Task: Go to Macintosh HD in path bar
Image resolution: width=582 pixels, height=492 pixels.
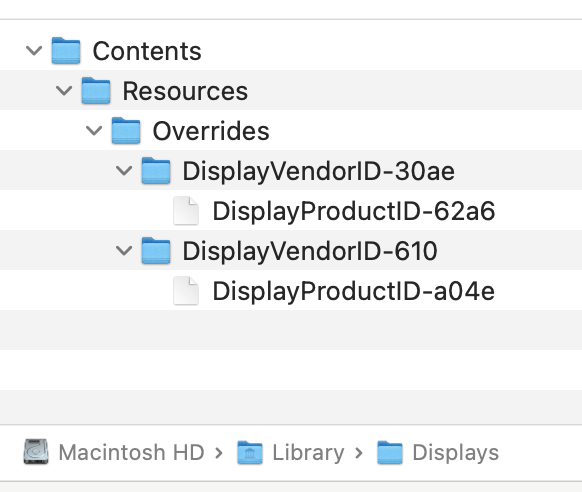Action: click(x=131, y=453)
